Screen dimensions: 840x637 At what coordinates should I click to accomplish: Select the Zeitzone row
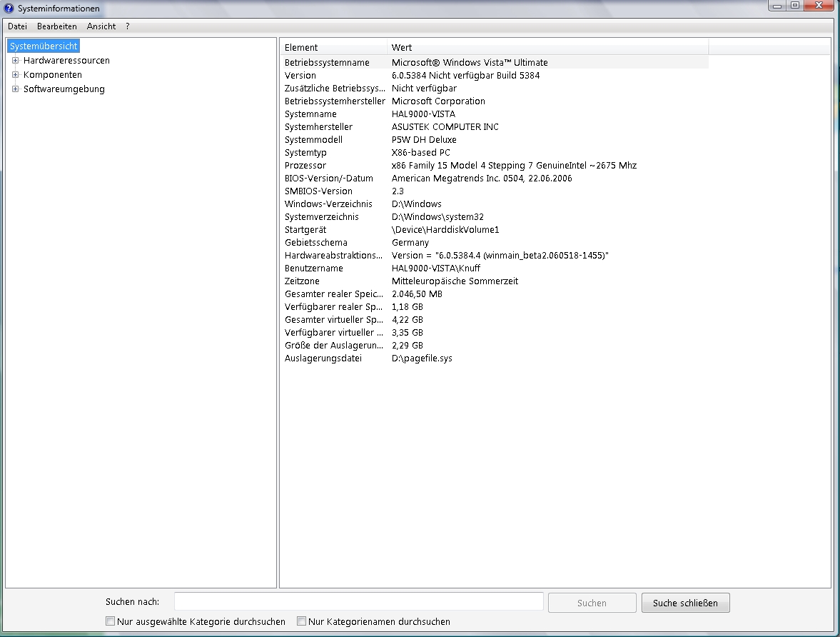point(494,281)
